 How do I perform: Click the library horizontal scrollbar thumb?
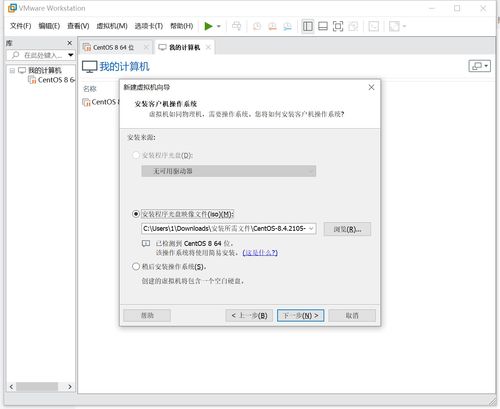[37, 387]
